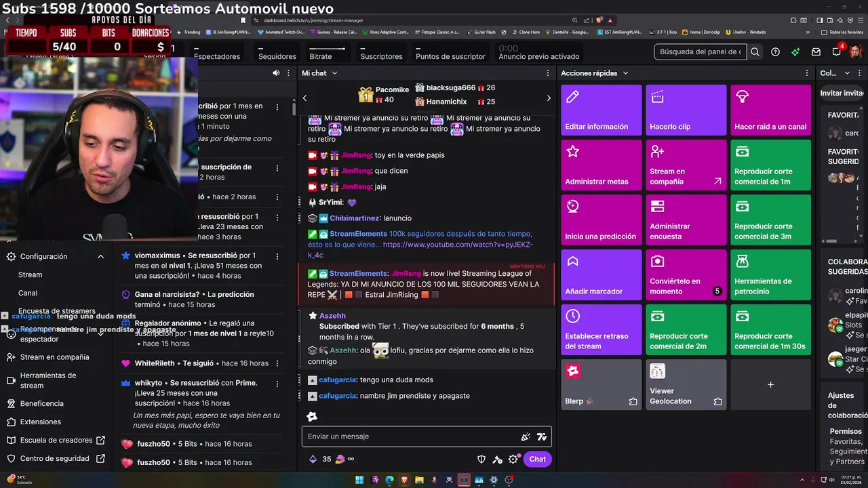Click the celebration party icon in message box

(x=525, y=436)
